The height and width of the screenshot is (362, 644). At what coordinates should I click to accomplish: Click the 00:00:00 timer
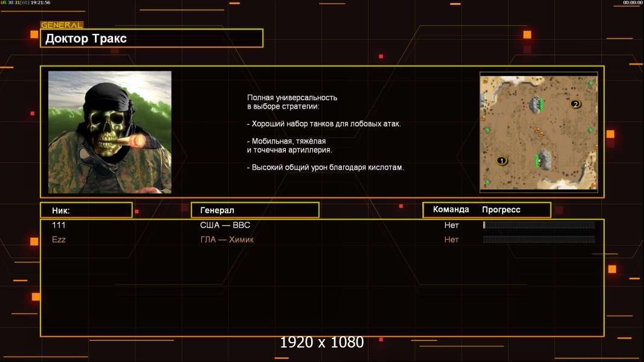[633, 2]
